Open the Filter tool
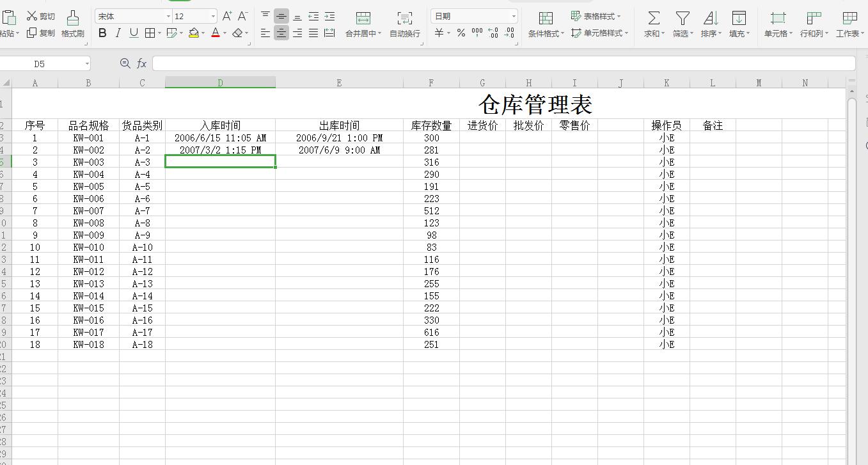This screenshot has width=868, height=465. 683,24
